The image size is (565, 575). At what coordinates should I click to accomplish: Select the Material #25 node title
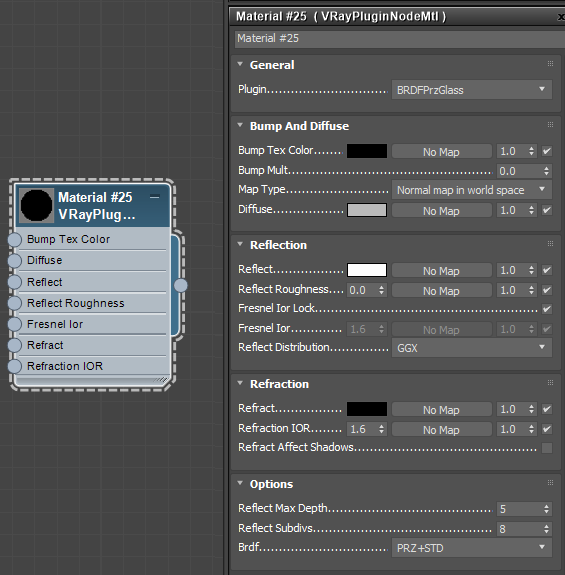coord(95,198)
